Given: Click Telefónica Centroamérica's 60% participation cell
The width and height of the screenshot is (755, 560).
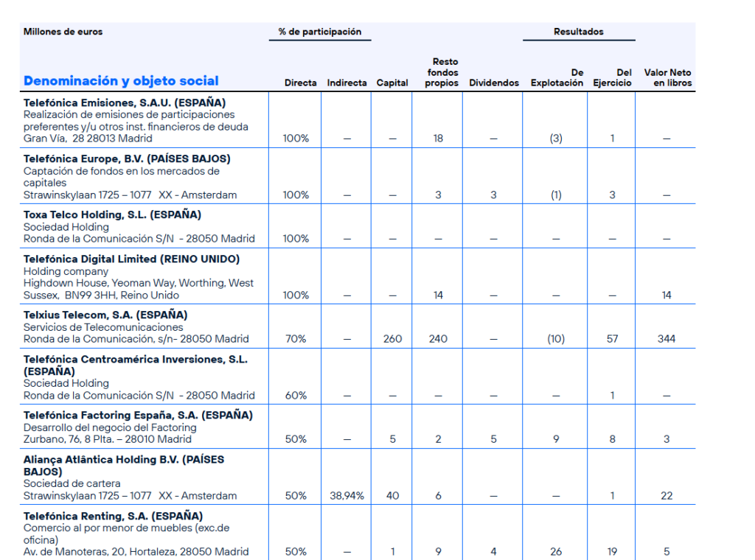Looking at the screenshot, I should (296, 395).
